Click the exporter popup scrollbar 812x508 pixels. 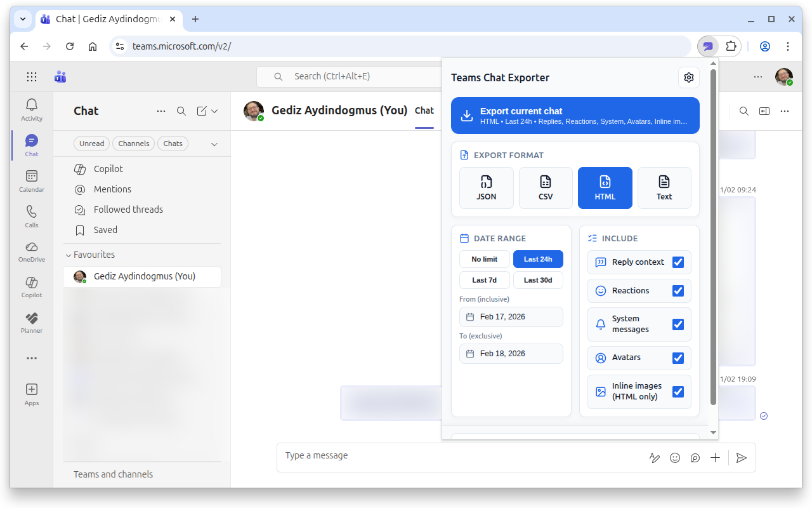tap(713, 237)
